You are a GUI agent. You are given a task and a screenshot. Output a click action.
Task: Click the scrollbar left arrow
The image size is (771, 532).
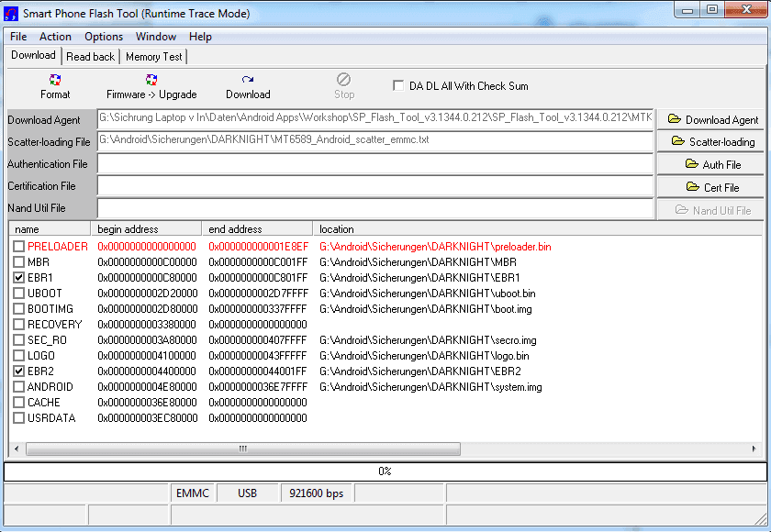[17, 449]
